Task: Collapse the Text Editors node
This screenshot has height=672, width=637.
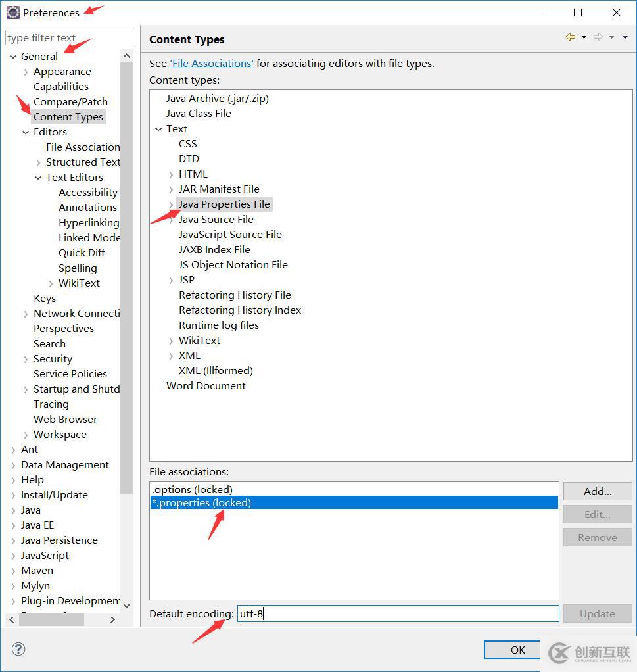Action: 38,178
